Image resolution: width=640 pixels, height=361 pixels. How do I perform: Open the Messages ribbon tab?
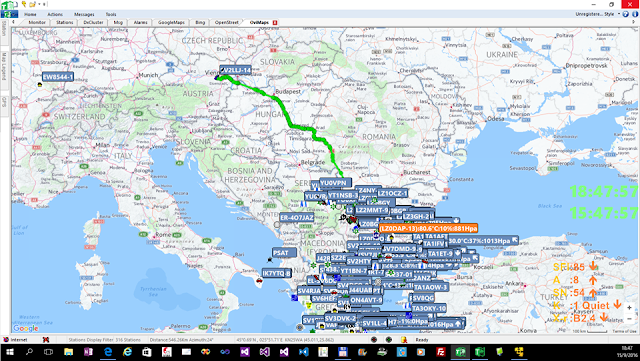pos(84,14)
